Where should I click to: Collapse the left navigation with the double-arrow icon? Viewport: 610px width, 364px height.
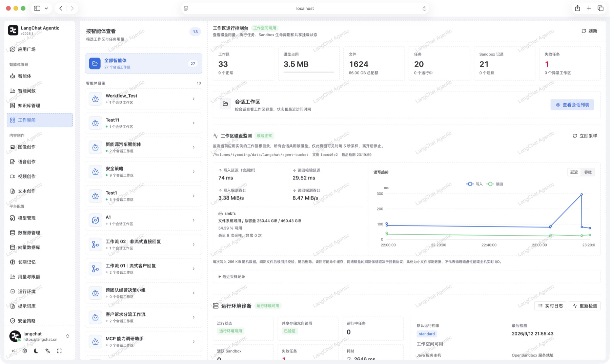coord(13,351)
